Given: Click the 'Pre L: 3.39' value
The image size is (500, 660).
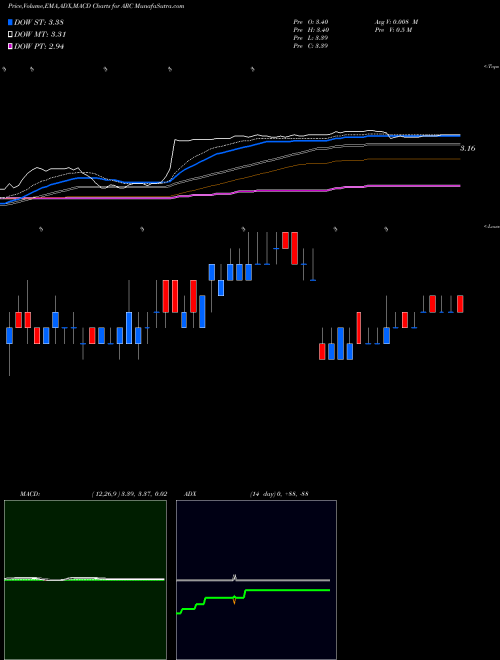Looking at the screenshot, I should pyautogui.click(x=311, y=38).
